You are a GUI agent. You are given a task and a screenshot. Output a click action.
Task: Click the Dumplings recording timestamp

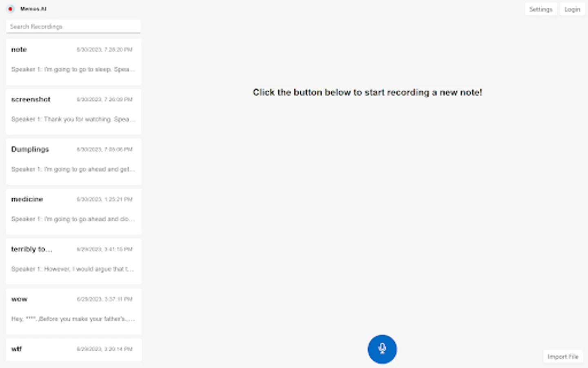(x=105, y=150)
